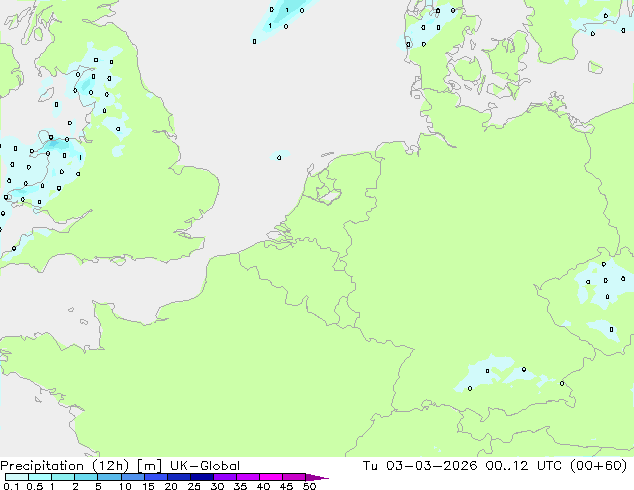Click the legend swatch between 10 and 15

pos(133,477)
